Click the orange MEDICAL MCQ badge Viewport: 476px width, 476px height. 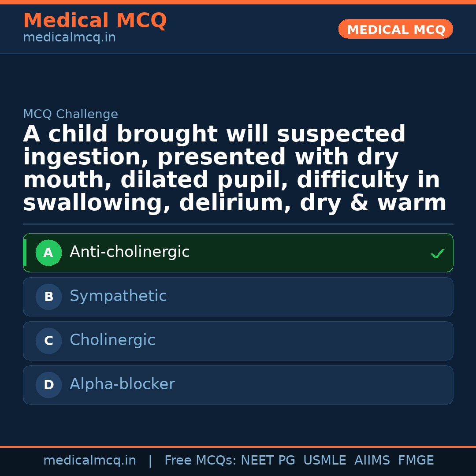(395, 30)
